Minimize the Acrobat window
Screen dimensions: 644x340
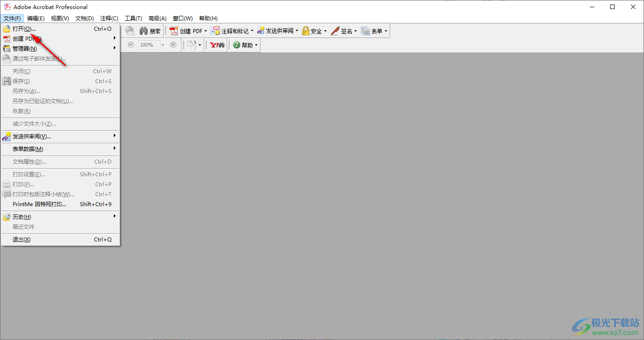(x=592, y=7)
